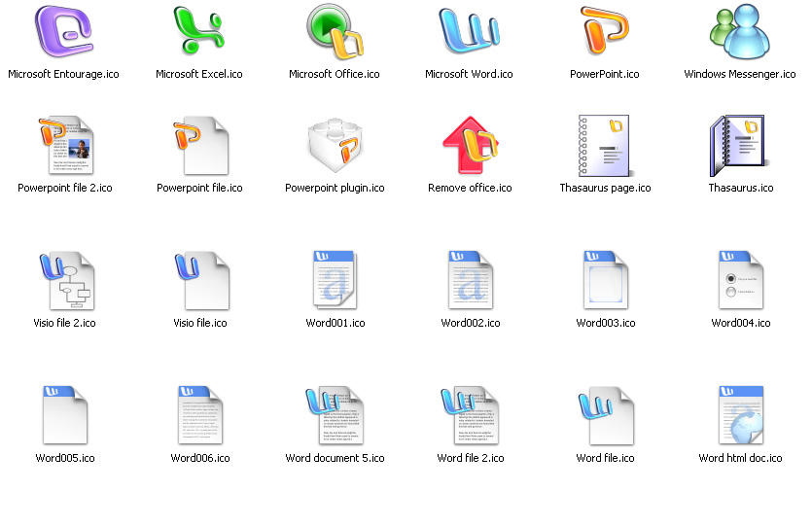Select the 'Word document 5.ico' name
812x526 pixels.
335,459
